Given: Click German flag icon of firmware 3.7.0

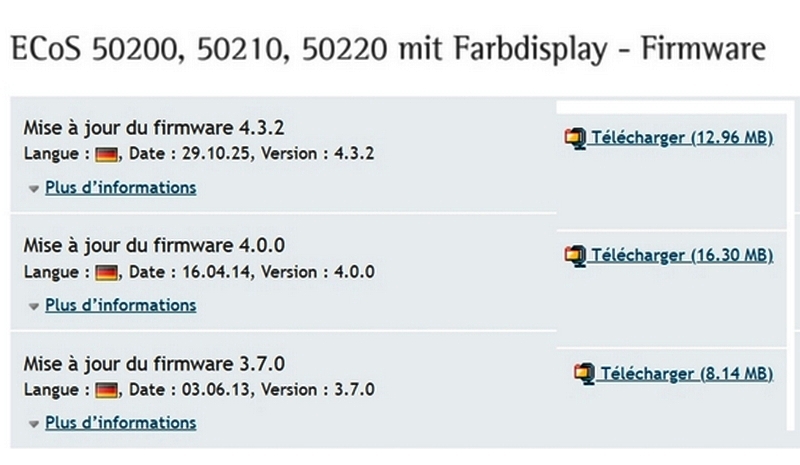Looking at the screenshot, I should point(107,390).
